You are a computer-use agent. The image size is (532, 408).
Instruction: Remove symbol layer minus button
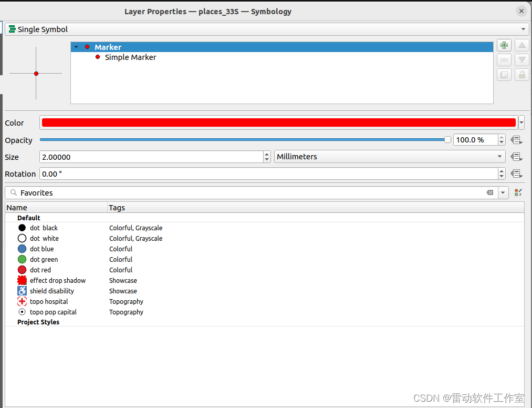[x=504, y=60]
